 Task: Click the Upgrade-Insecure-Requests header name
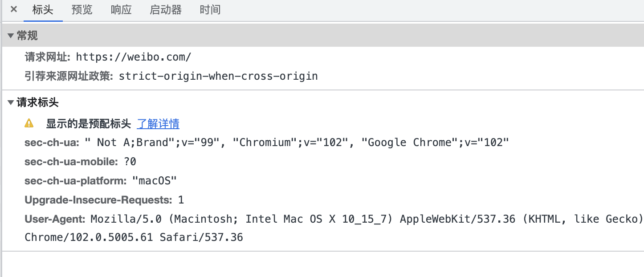pos(98,200)
